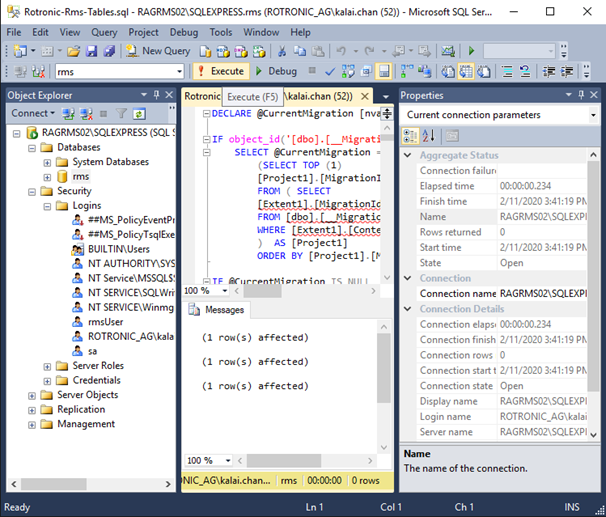Select the sa login
This screenshot has width=606, height=517.
92,351
